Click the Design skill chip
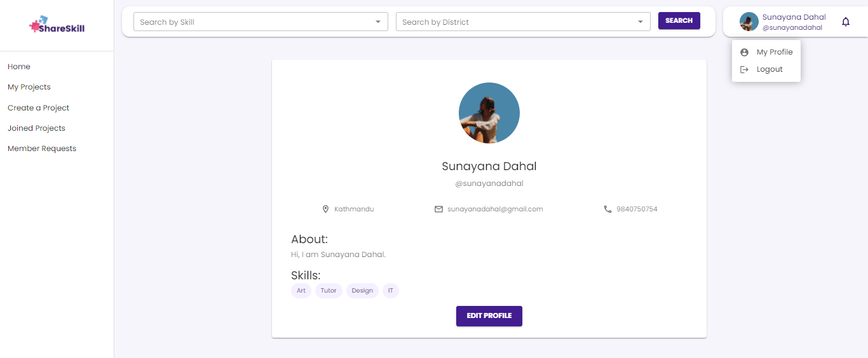Screen dimensions: 868x358 click(x=362, y=291)
